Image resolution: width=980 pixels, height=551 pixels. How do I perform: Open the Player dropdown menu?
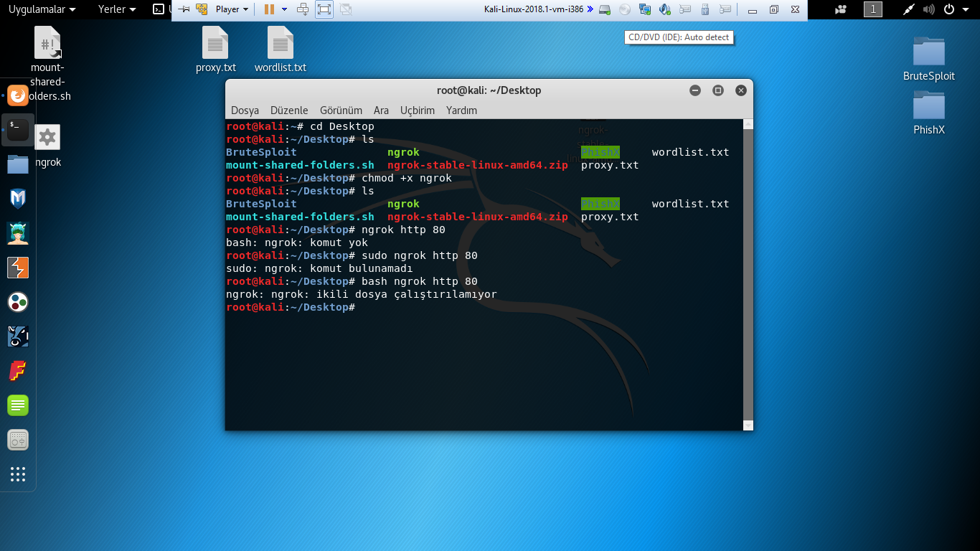tap(232, 9)
